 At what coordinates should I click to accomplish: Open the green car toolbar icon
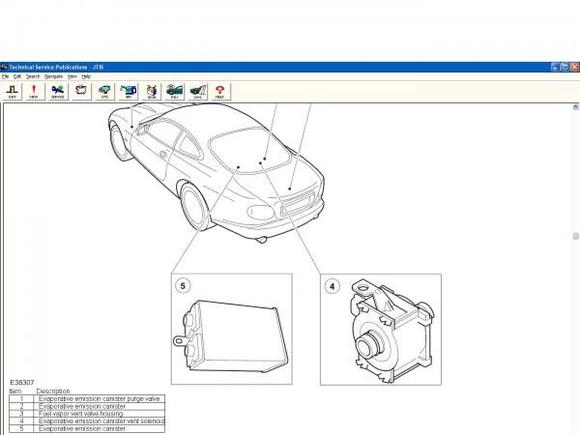pyautogui.click(x=105, y=91)
